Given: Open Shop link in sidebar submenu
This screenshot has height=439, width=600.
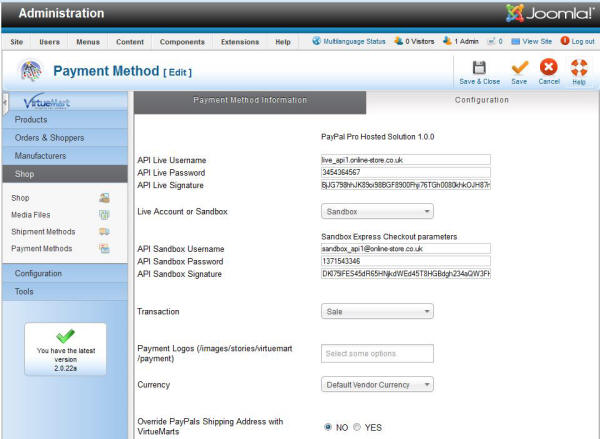Looking at the screenshot, I should point(20,198).
